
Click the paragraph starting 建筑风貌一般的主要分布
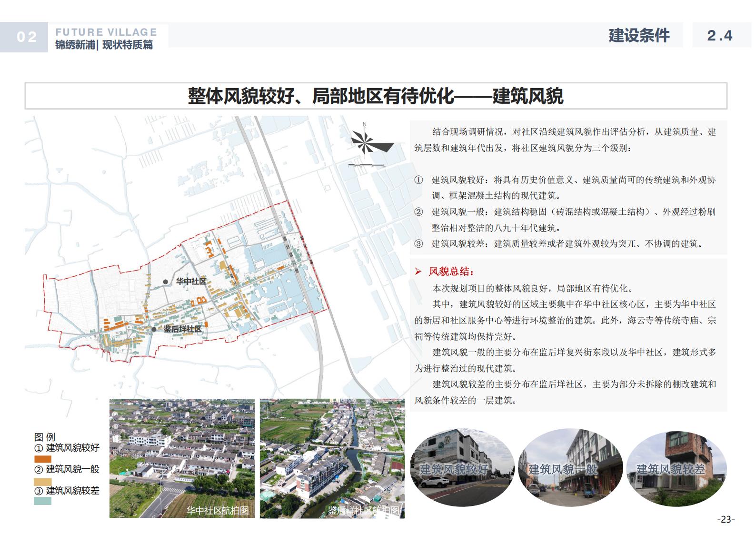565,360
